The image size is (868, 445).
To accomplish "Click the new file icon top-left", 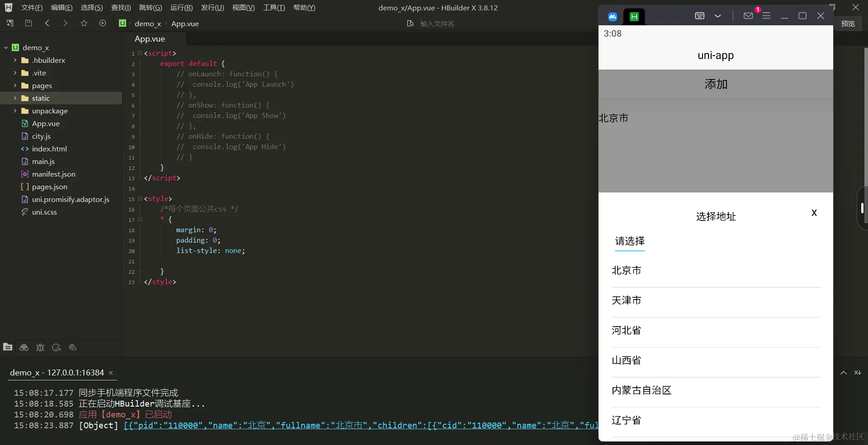I will click(10, 23).
